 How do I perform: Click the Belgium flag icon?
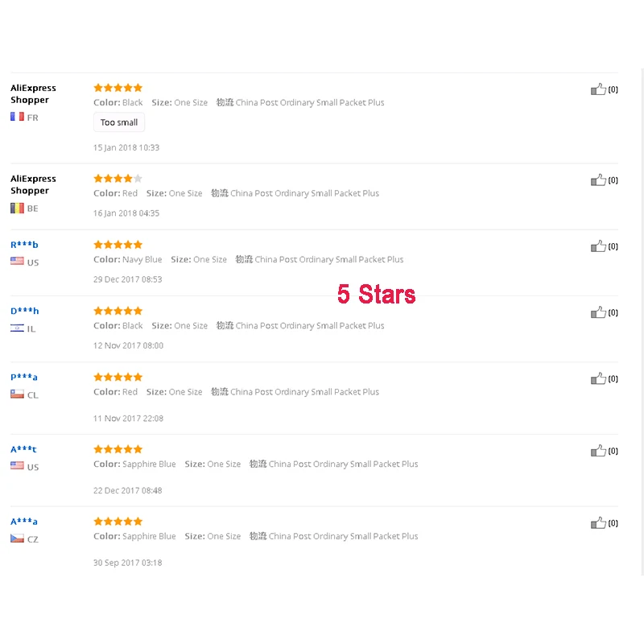pyautogui.click(x=17, y=208)
